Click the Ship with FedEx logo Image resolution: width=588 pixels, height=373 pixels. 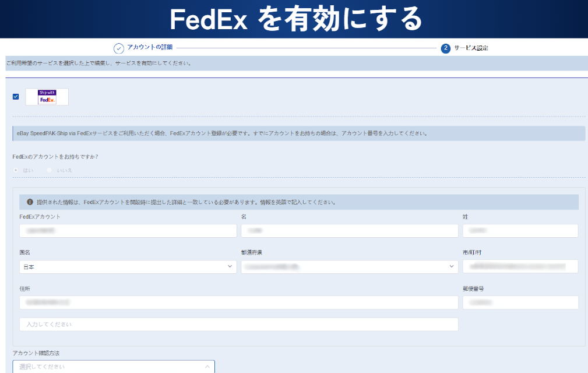point(47,97)
